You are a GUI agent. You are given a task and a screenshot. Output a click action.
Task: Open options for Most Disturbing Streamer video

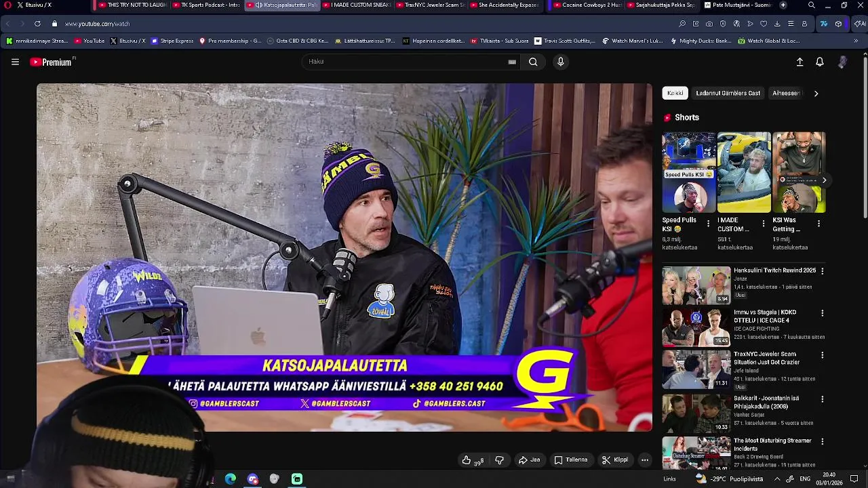pos(823,441)
